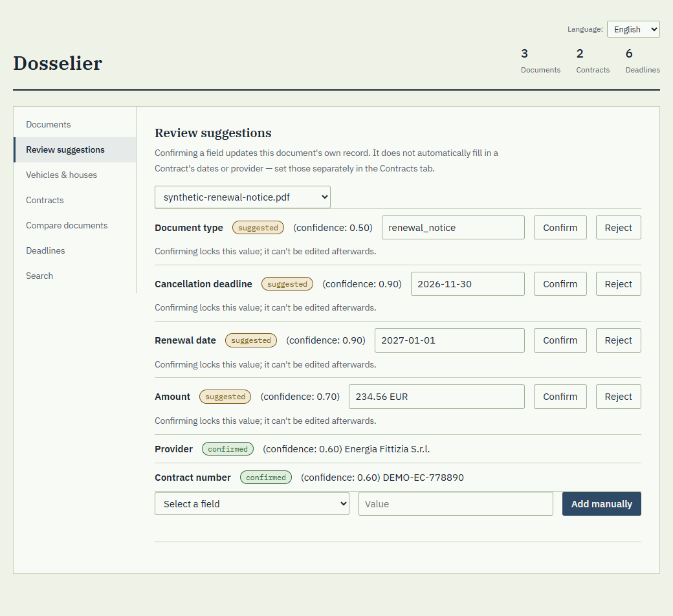
Task: Confirm the Amount 234.56 EUR
Action: click(560, 397)
